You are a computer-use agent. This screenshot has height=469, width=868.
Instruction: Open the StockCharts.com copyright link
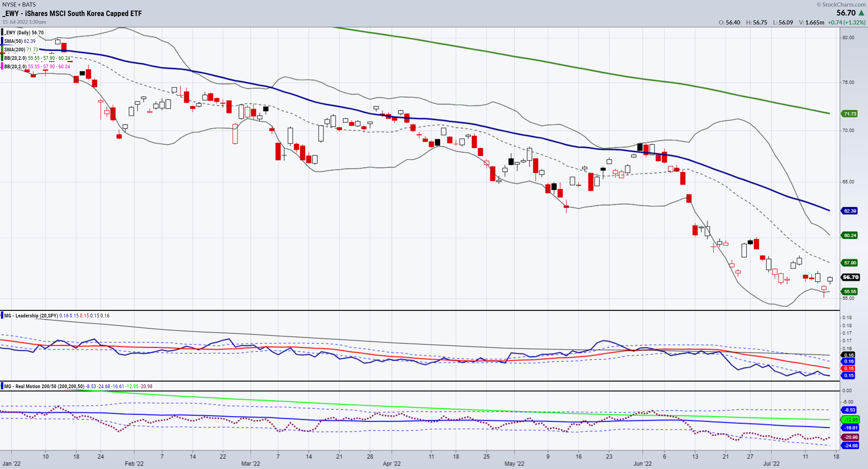(x=841, y=4)
